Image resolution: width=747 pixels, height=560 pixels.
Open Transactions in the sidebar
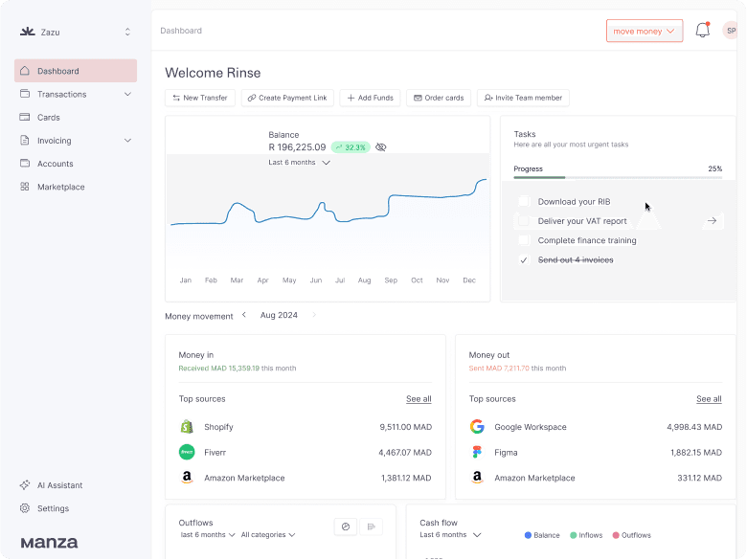(x=76, y=94)
